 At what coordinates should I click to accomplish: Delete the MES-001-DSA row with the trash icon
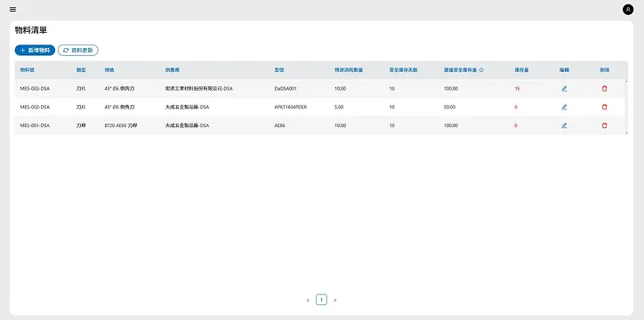[x=604, y=125]
